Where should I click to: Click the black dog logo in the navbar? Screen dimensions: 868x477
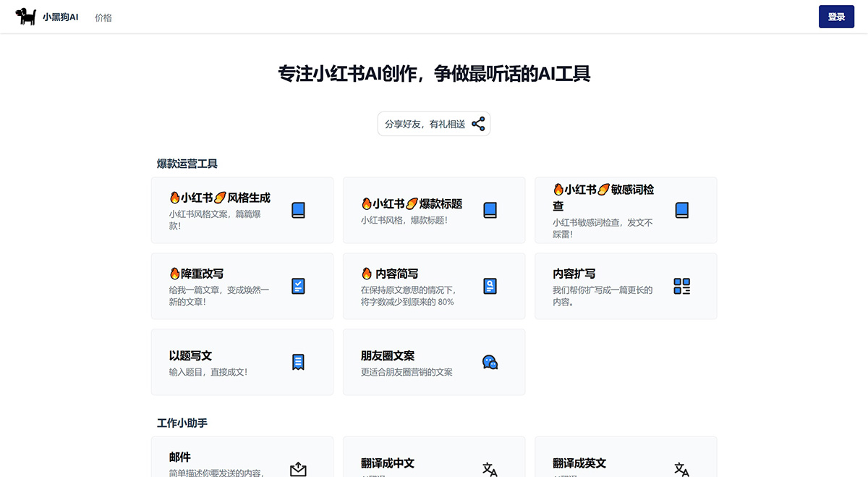point(27,16)
